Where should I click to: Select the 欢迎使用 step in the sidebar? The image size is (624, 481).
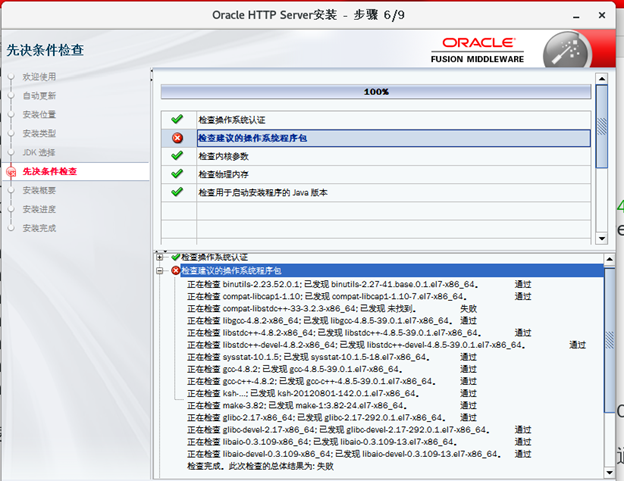[39, 77]
